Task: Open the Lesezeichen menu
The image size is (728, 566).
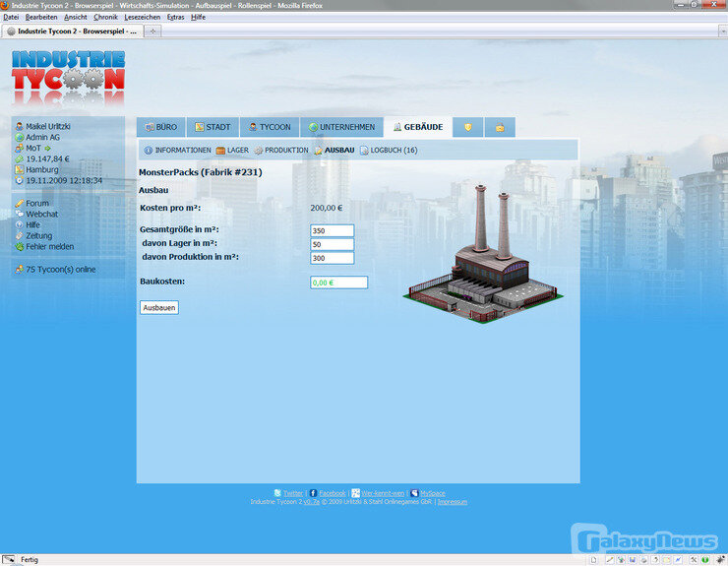Action: coord(142,17)
